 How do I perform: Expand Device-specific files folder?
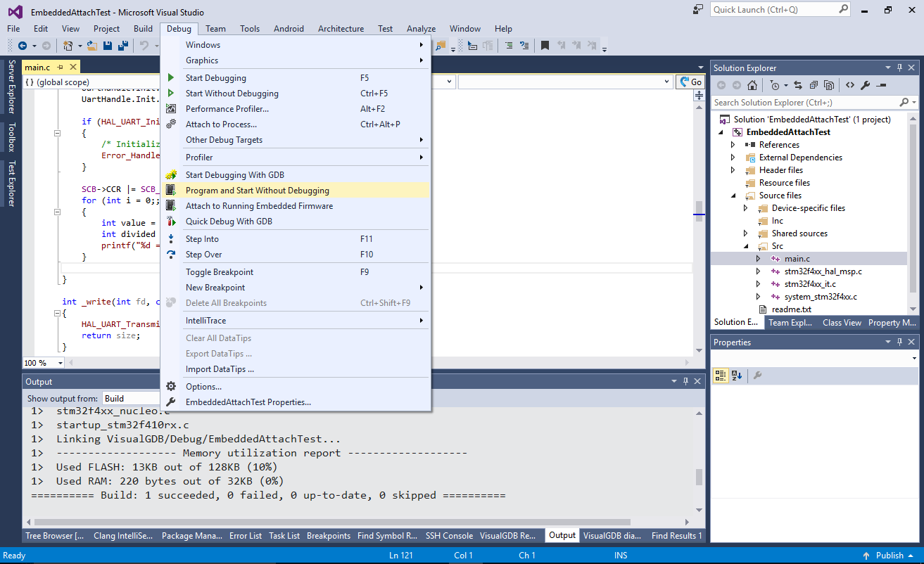pyautogui.click(x=745, y=208)
